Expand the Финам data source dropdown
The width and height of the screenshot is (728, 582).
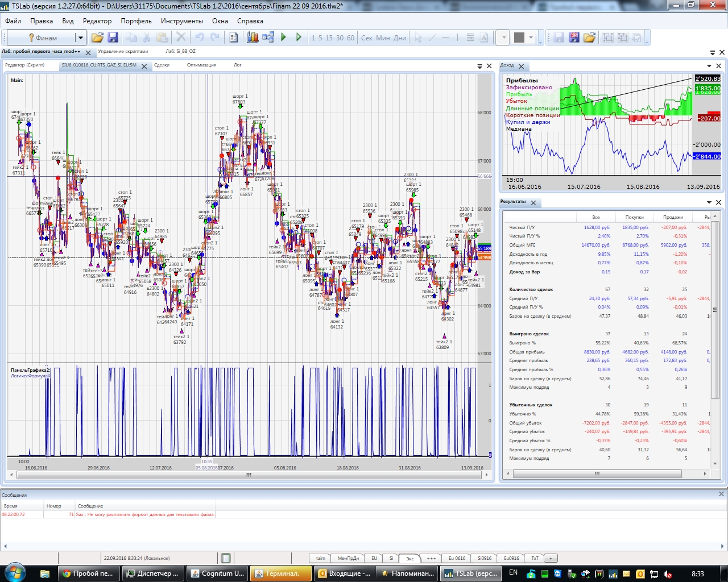point(81,38)
